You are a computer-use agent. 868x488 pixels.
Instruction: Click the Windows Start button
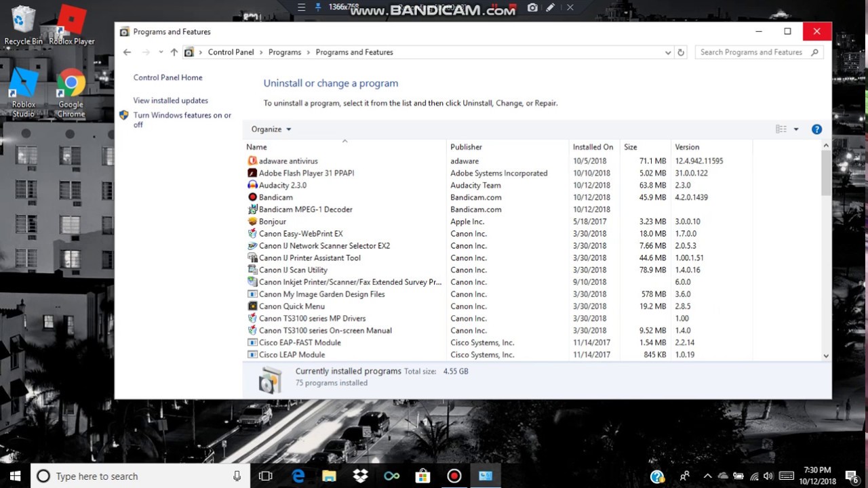point(15,476)
